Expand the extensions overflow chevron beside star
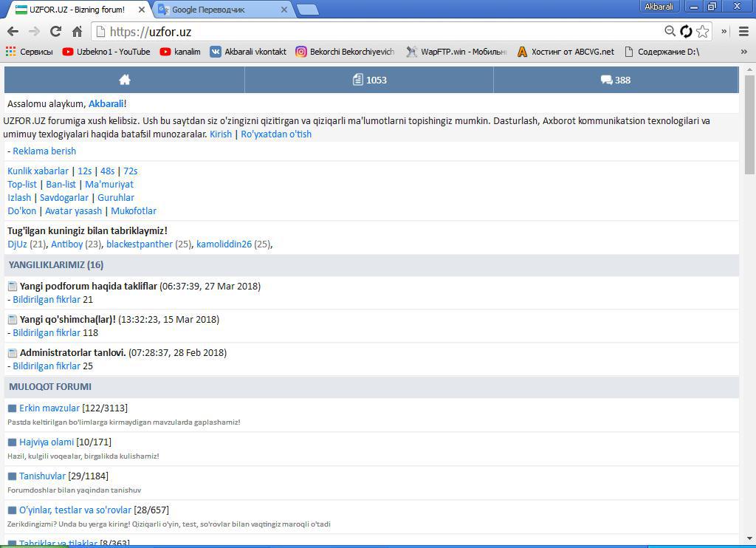 tap(724, 31)
